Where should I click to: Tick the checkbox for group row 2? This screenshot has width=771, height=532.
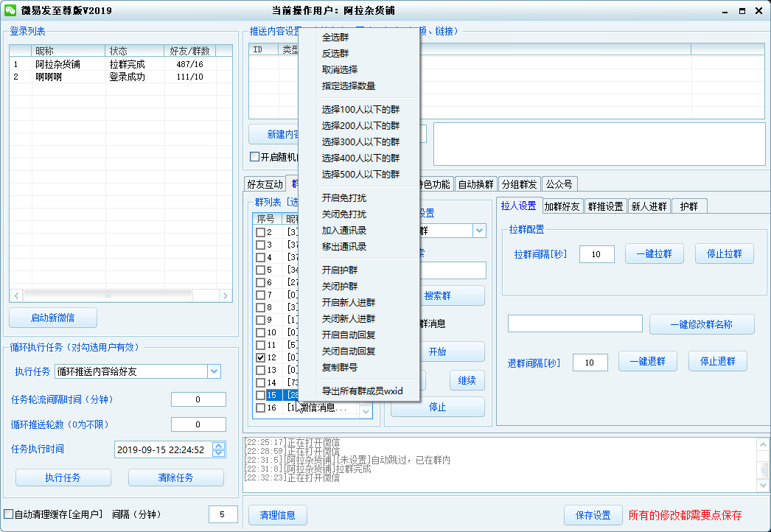[x=261, y=232]
